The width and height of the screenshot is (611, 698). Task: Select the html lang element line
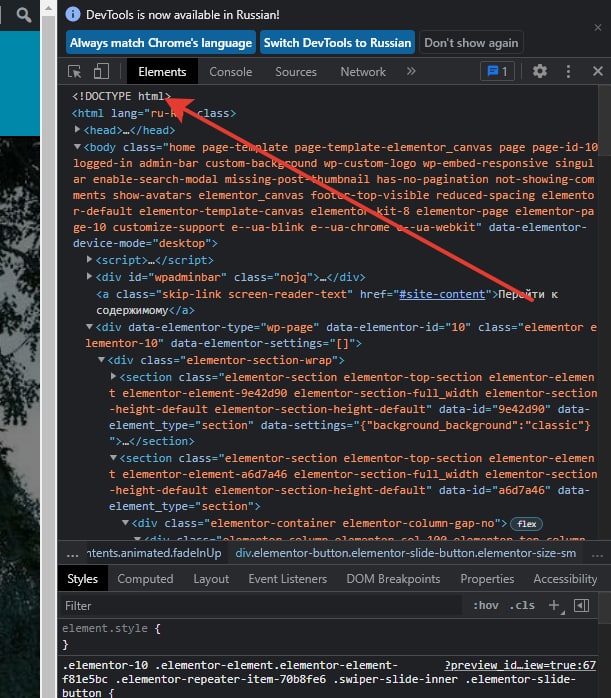(154, 113)
